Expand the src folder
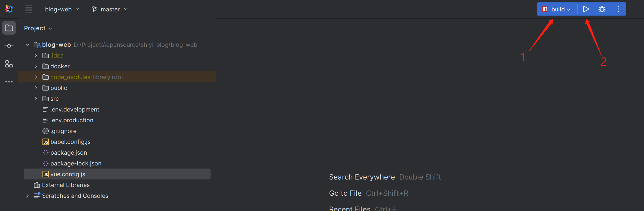The width and height of the screenshot is (644, 211). 36,99
